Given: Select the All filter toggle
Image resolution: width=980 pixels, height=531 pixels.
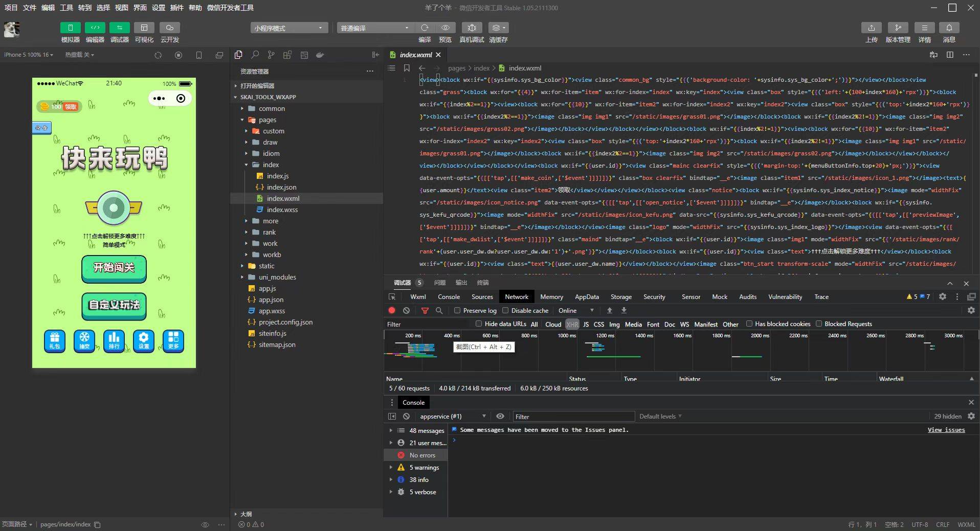Looking at the screenshot, I should tap(534, 324).
